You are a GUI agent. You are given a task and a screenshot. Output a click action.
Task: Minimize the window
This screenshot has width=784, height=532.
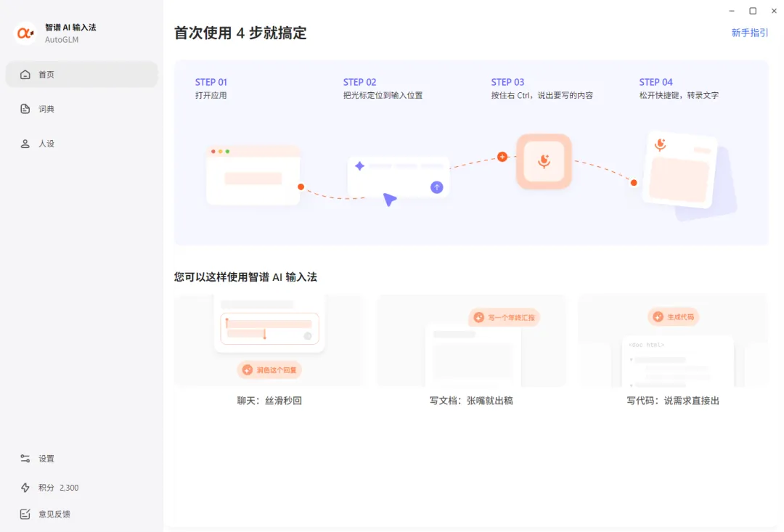[732, 11]
